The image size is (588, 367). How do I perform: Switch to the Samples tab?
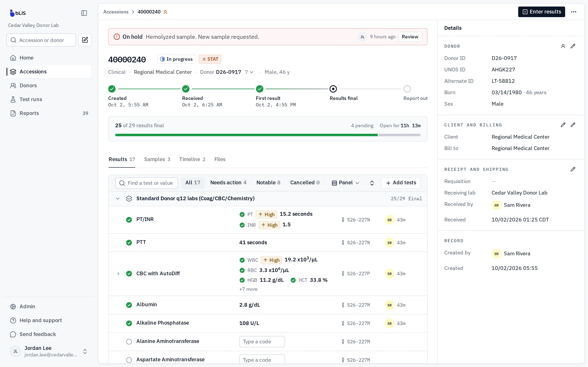click(x=157, y=159)
